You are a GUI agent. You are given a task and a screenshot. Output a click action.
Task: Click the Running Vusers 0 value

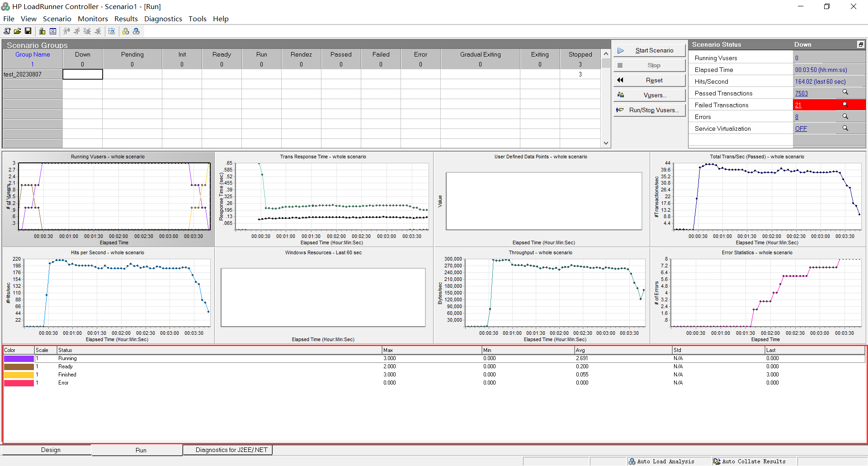(797, 58)
